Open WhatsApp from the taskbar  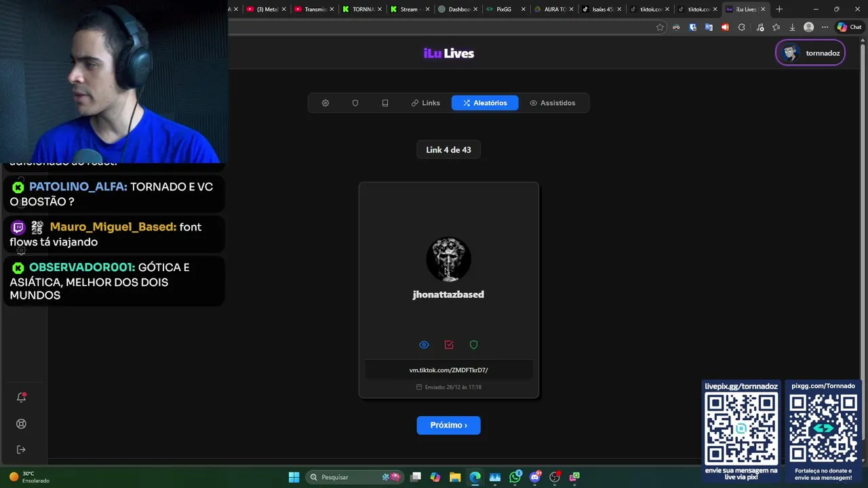tap(515, 477)
